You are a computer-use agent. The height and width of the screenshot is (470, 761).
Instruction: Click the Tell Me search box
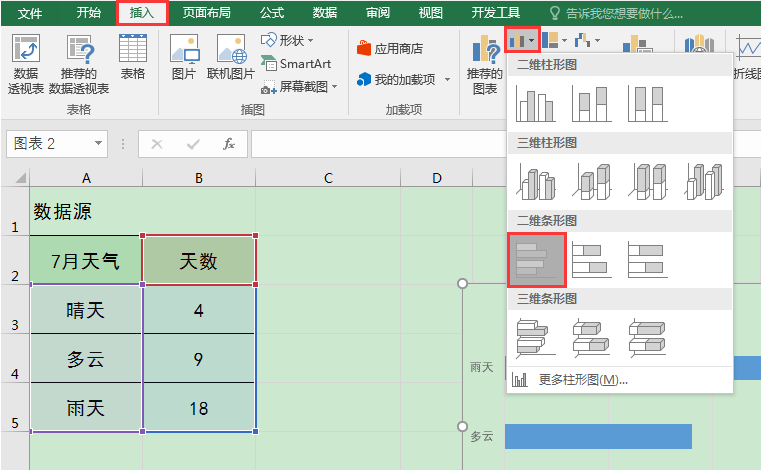pyautogui.click(x=616, y=14)
